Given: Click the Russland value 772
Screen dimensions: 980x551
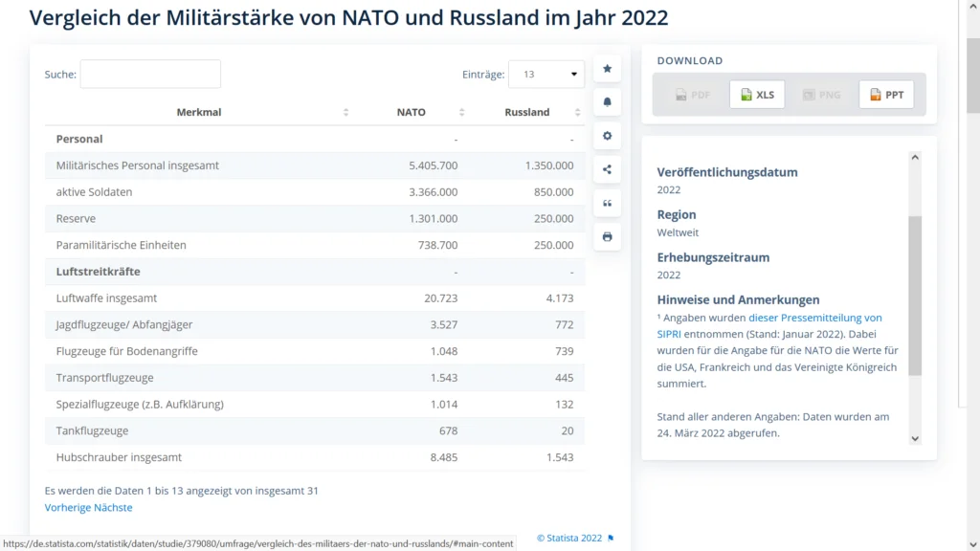Looking at the screenshot, I should click(x=565, y=325).
